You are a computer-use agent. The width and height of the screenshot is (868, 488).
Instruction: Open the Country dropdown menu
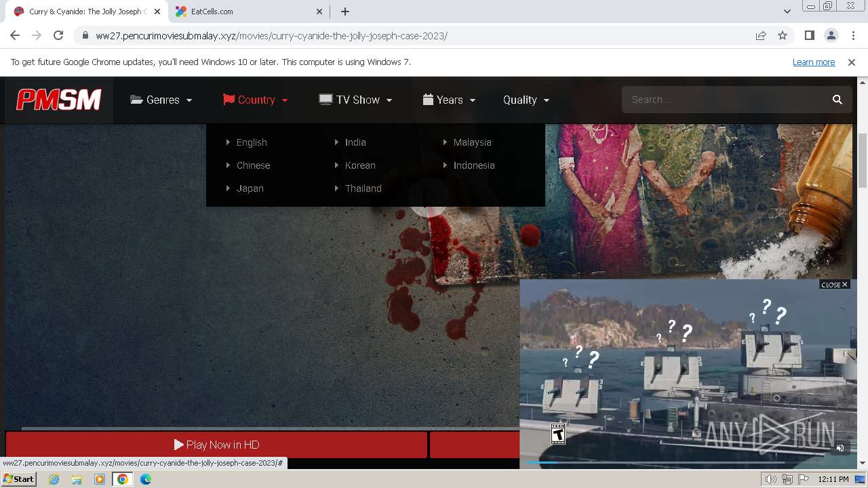256,100
